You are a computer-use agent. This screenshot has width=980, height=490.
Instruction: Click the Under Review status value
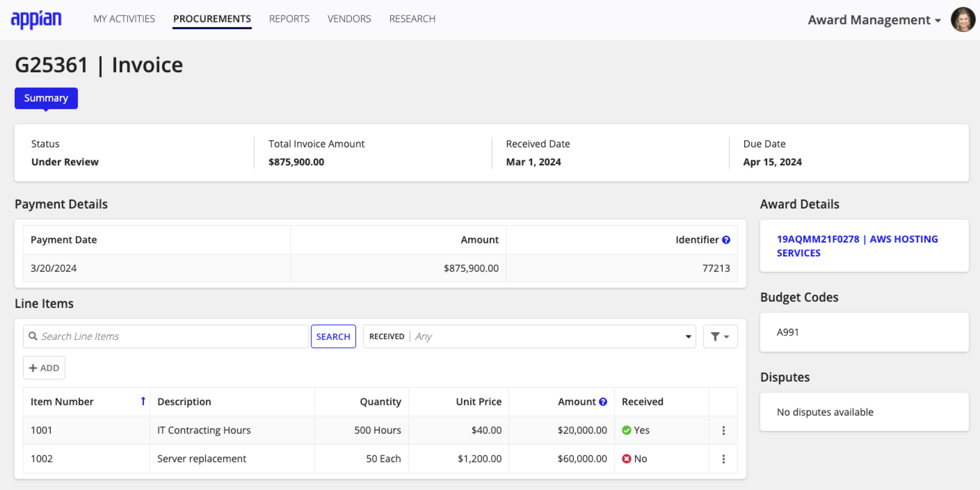coord(65,162)
